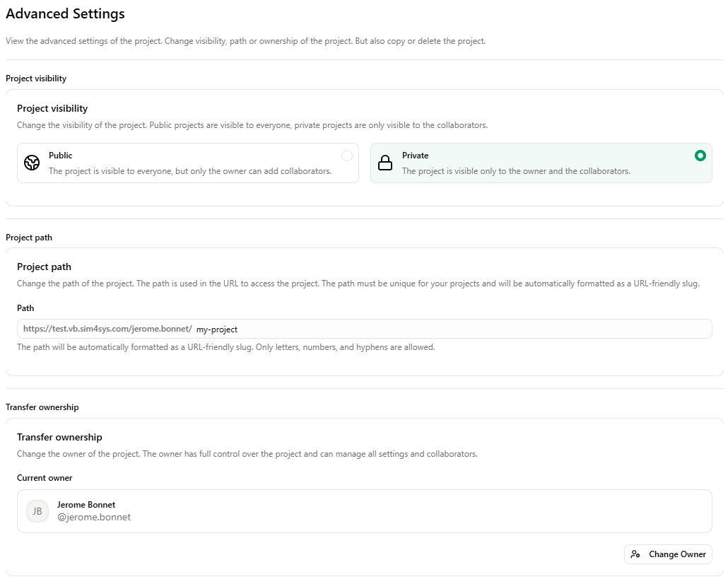Click the padlock icon on Private option
This screenshot has width=728, height=584.
[x=385, y=162]
